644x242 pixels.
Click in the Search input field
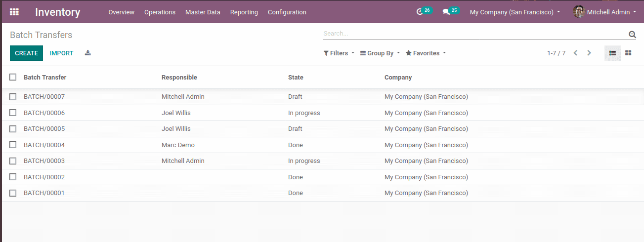pos(474,34)
